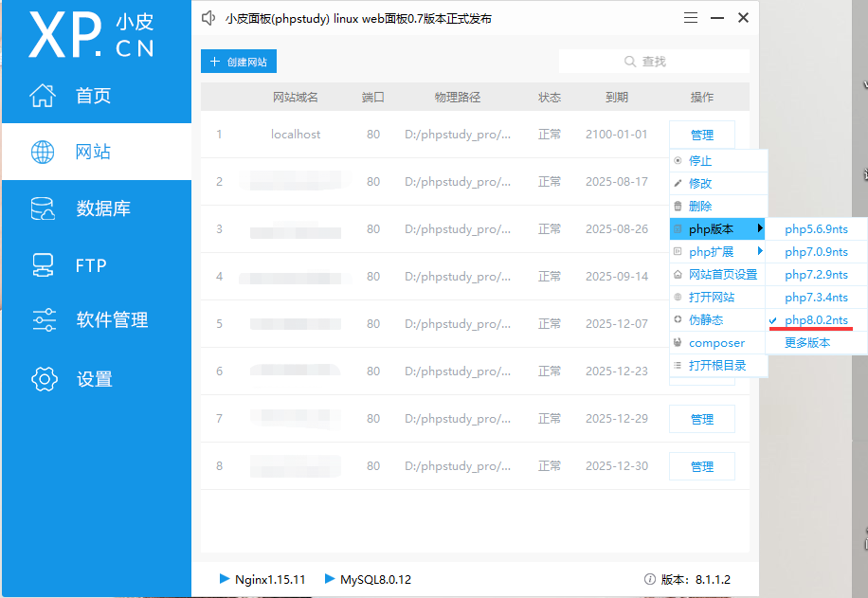Open the 首页 home tab
The image size is (868, 598).
pos(97,95)
